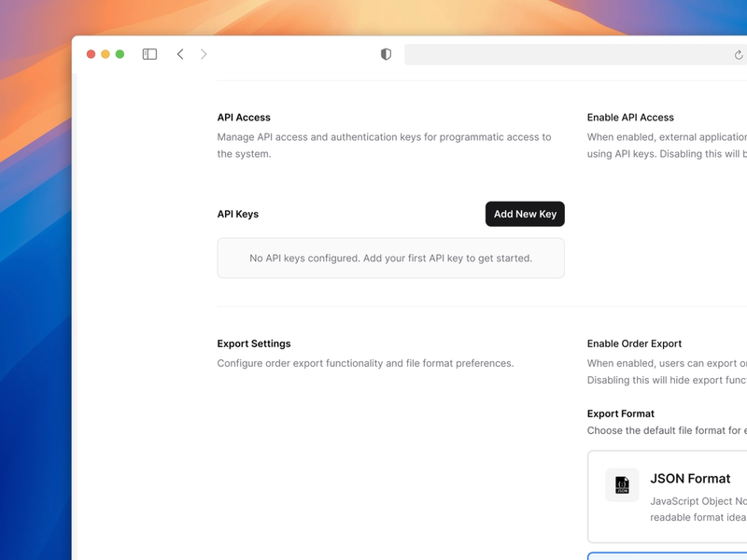Click the green full-screen traffic light
747x560 pixels.
tap(119, 54)
